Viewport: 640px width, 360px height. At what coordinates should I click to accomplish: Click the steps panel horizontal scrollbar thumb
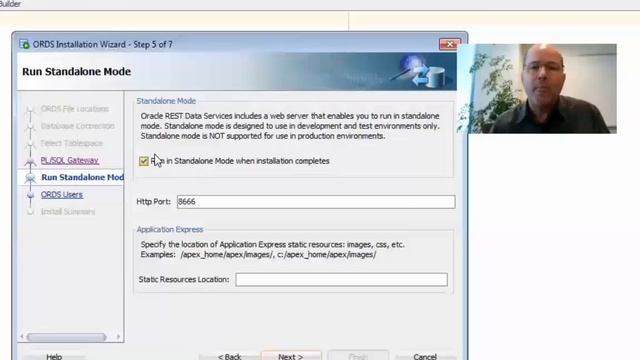coord(67,337)
